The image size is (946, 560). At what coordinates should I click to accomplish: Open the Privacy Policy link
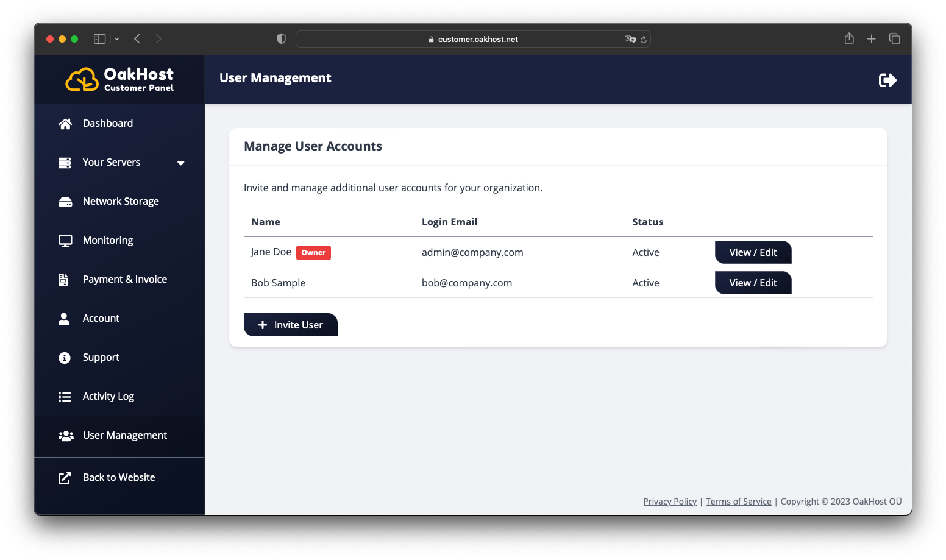click(669, 501)
